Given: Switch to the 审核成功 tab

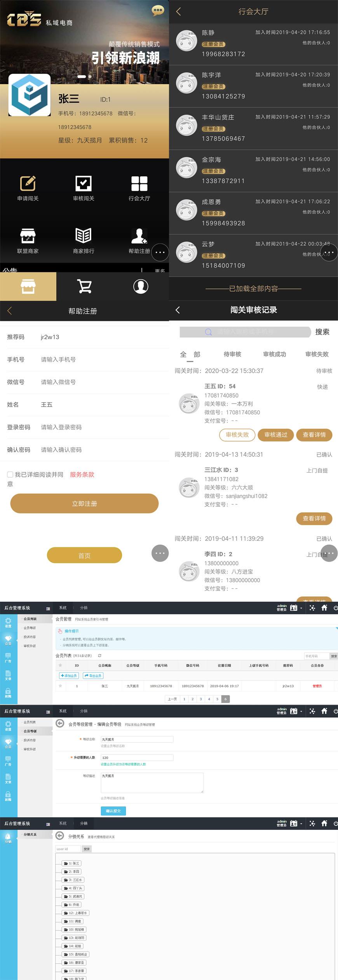Looking at the screenshot, I should point(274,354).
